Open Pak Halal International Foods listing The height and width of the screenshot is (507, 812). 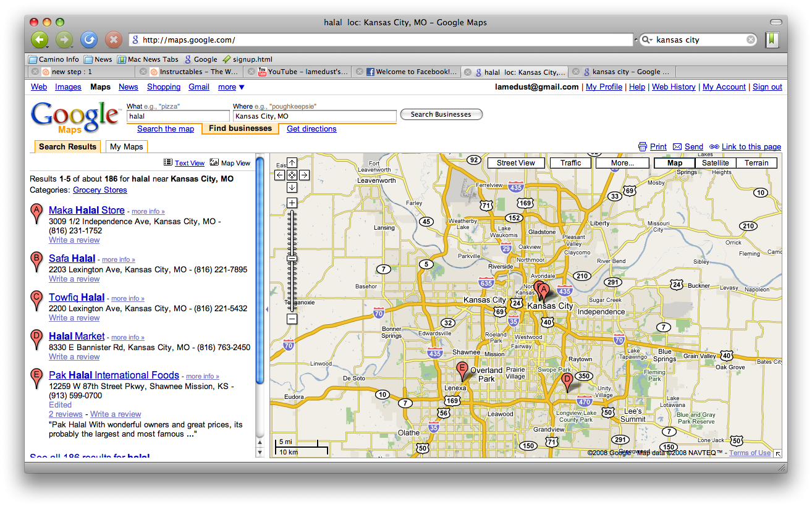tap(114, 375)
